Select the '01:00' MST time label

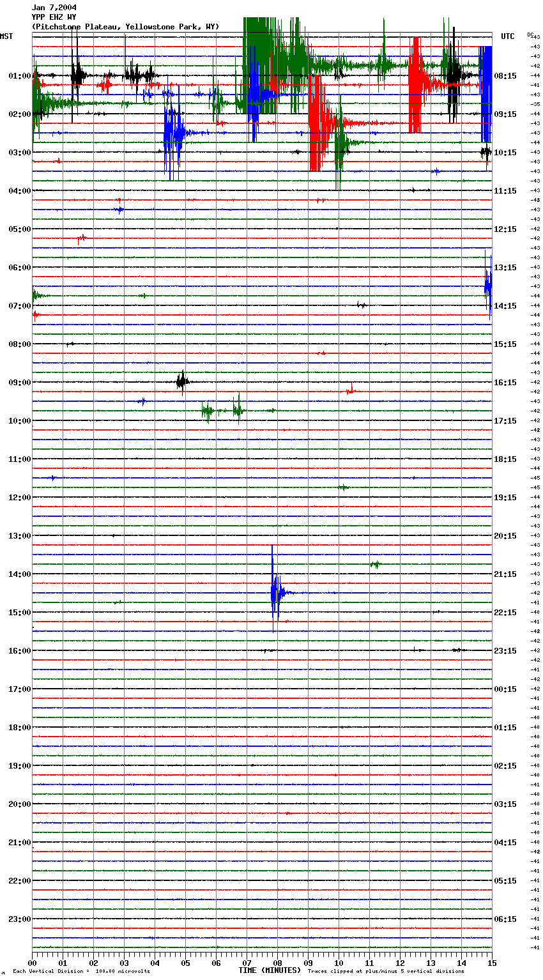coord(20,75)
